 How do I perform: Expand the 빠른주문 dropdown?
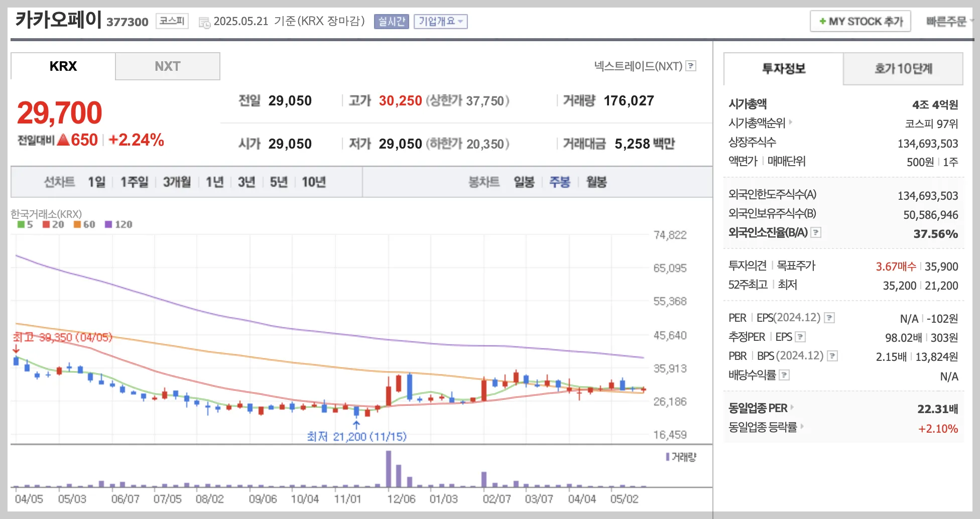click(x=949, y=21)
